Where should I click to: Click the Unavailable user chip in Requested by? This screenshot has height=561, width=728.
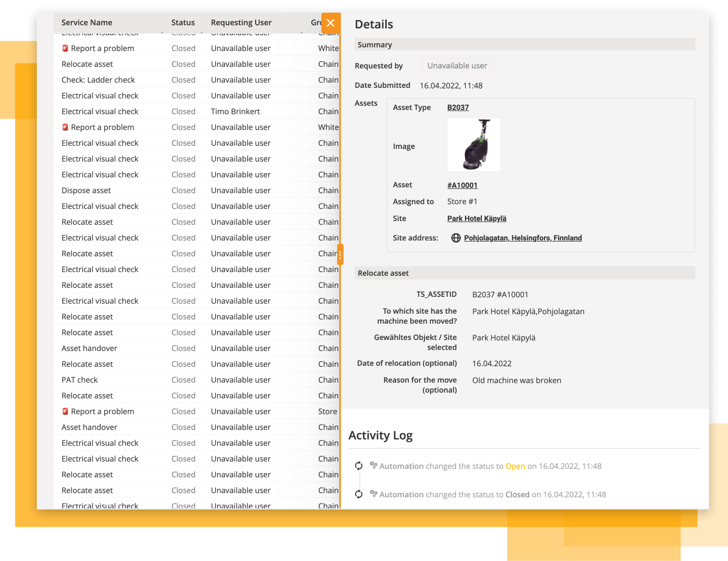pos(457,66)
